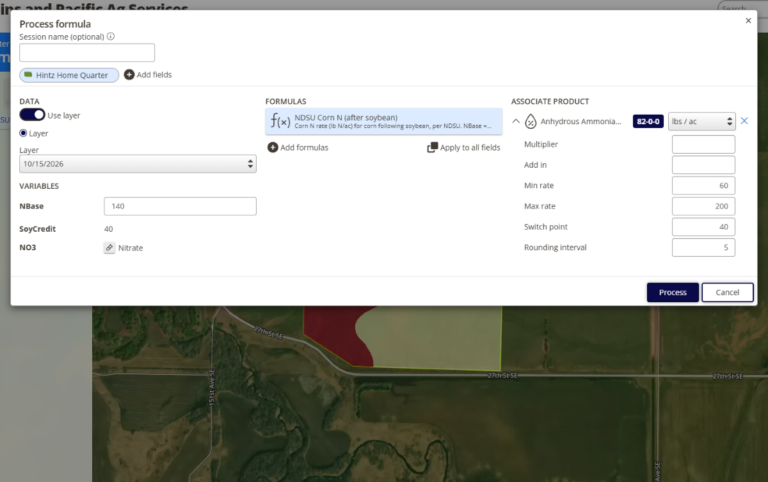Viewport: 768px width, 482px height.
Task: Click the Multiplier input field
Action: tap(703, 144)
